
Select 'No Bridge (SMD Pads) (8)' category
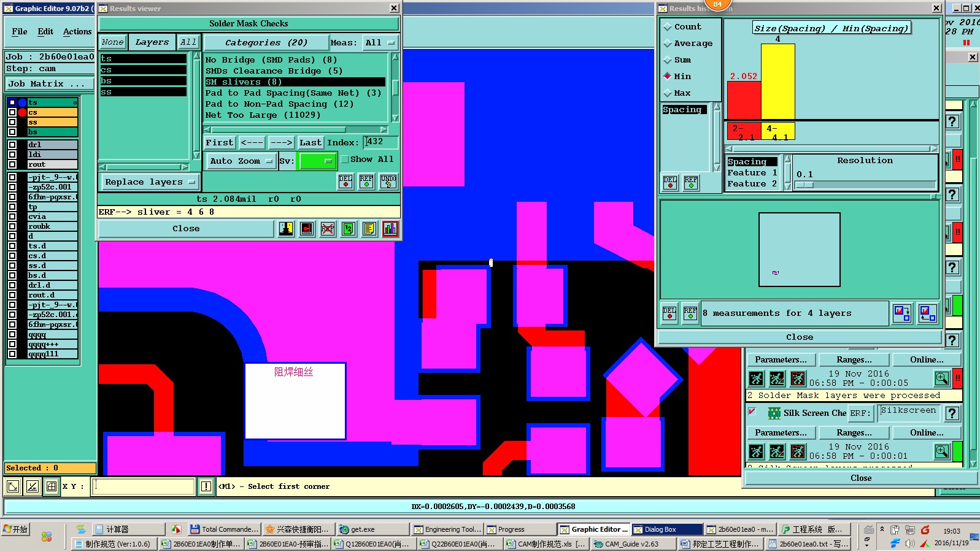coord(271,60)
